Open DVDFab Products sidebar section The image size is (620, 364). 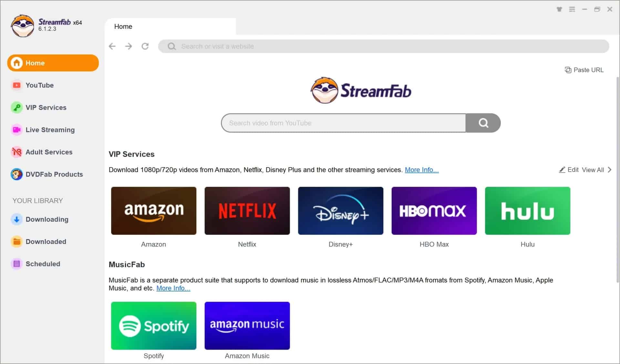(54, 174)
